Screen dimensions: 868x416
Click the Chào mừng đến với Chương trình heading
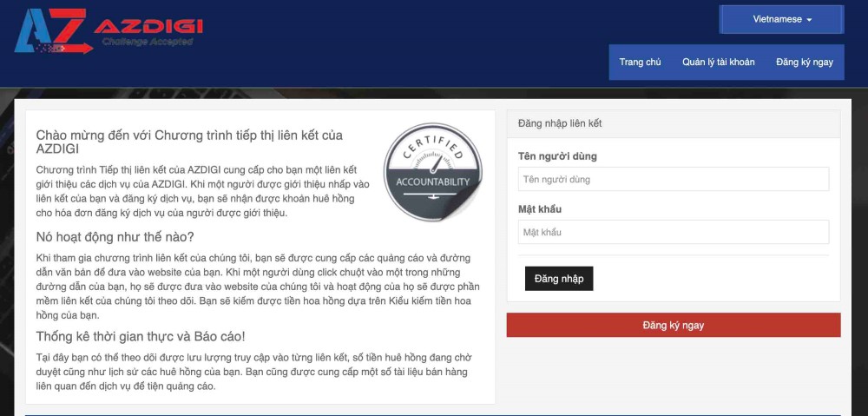click(189, 142)
